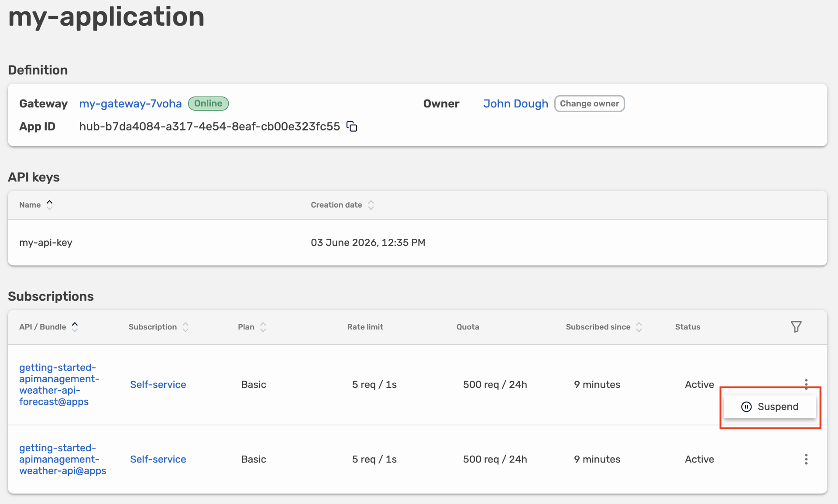Click the App ID value hub-b7da4084-a317-4e54-8eaf-cb00e323fc55
The height and width of the screenshot is (504, 838).
click(x=209, y=127)
